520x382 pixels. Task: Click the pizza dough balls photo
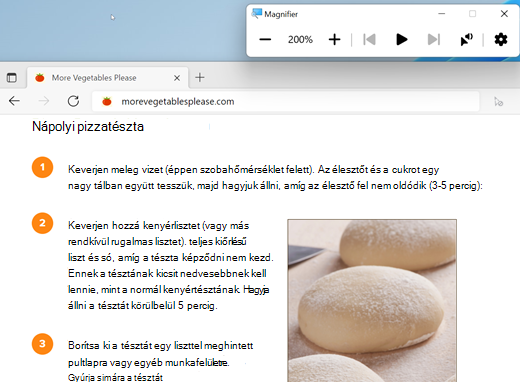point(372,300)
